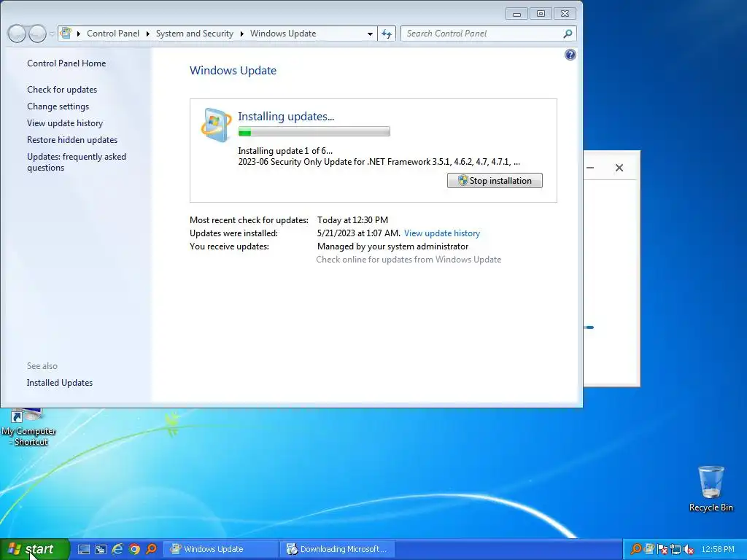The image size is (747, 560).
Task: Launch Internet Explorer from quick launch
Action: 117,549
